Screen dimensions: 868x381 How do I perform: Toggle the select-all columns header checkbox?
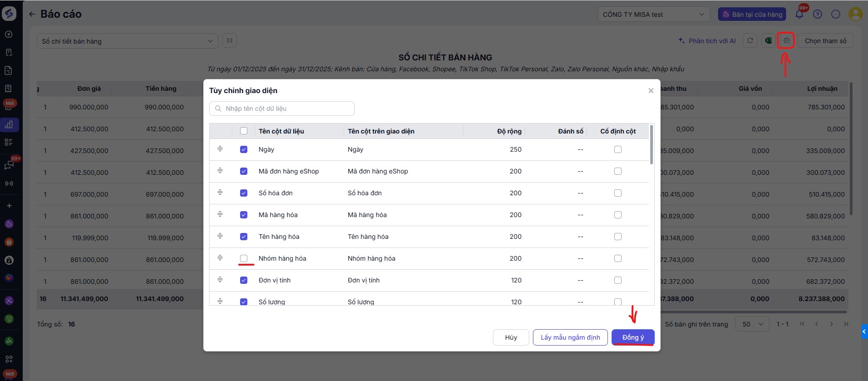click(244, 131)
